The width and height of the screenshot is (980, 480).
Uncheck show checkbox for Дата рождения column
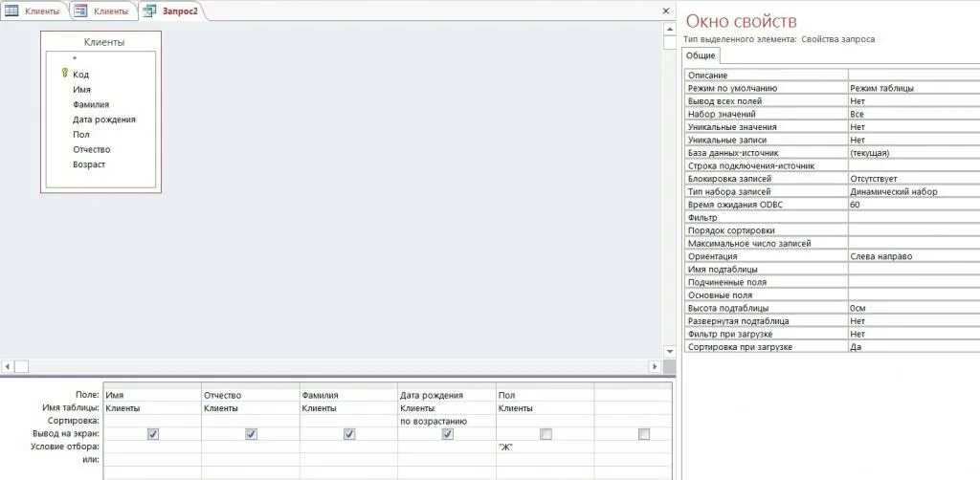(x=448, y=434)
